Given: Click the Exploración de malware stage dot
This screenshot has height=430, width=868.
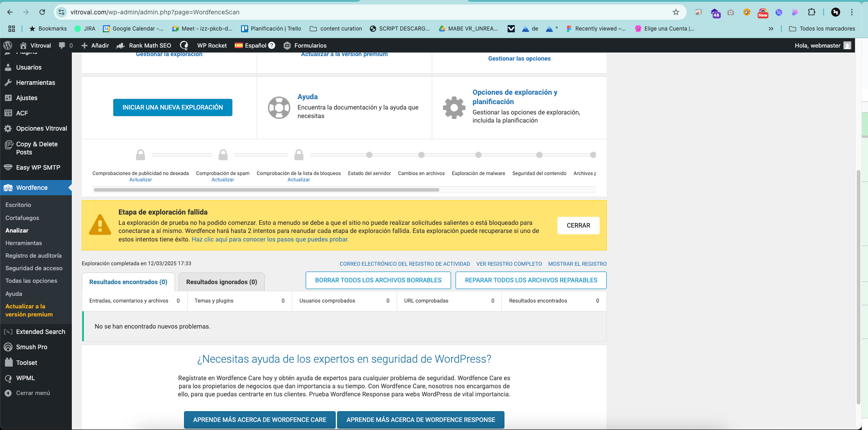Looking at the screenshot, I should point(478,155).
